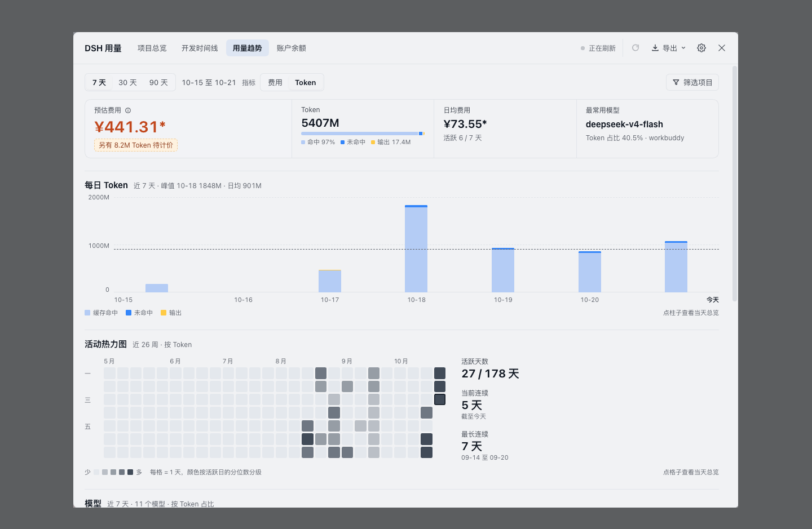Open the 账户余额 tab

click(x=292, y=48)
